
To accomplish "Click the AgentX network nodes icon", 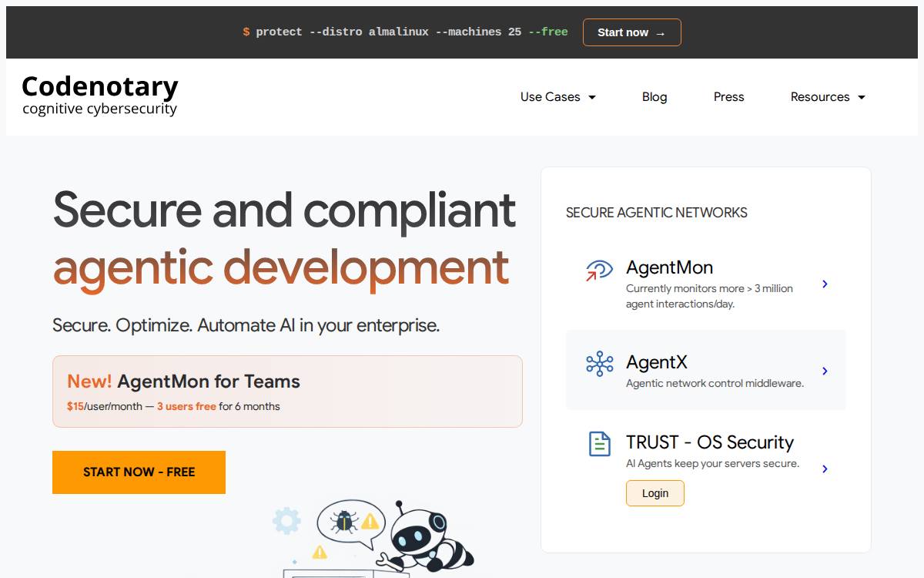I will (599, 364).
